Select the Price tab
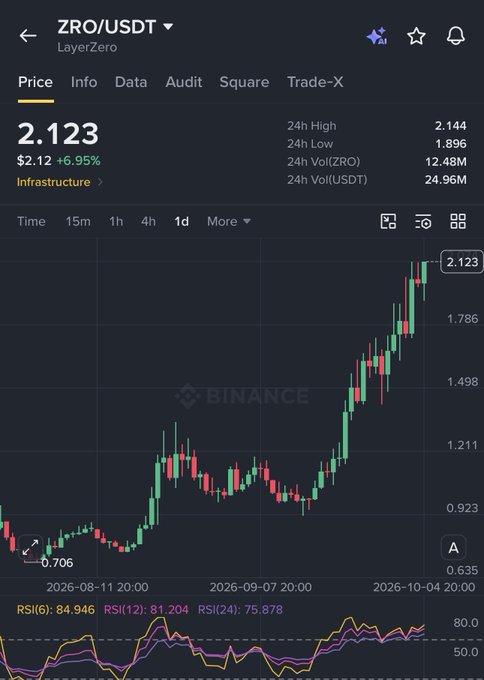Viewport: 484px width, 680px height. pos(36,82)
